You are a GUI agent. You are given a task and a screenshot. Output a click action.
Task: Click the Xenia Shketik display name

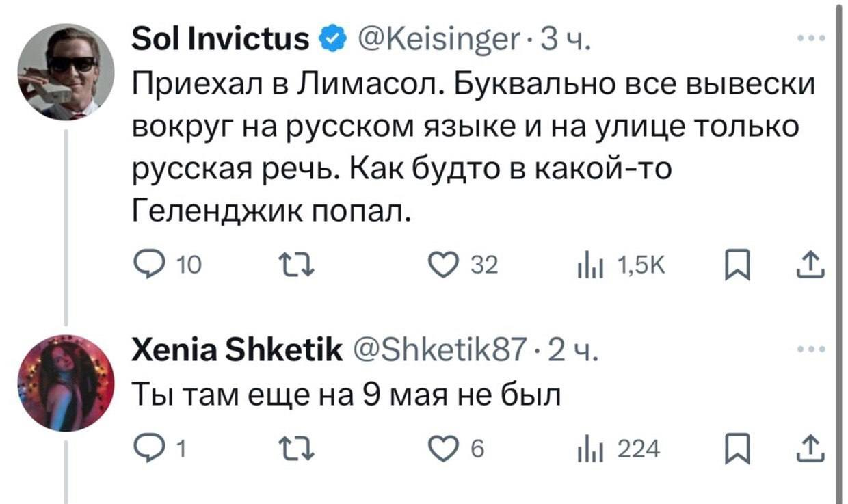pyautogui.click(x=236, y=351)
